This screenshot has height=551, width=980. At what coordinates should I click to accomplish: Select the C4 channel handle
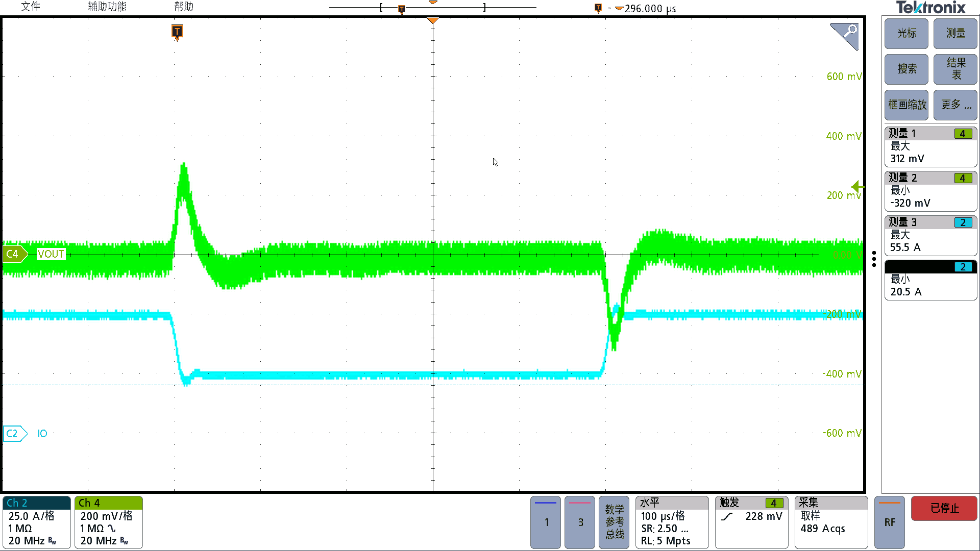14,254
